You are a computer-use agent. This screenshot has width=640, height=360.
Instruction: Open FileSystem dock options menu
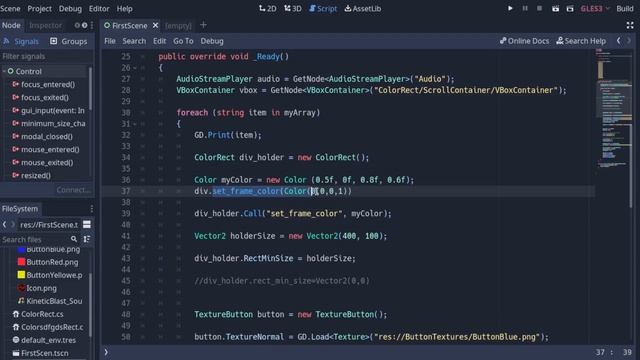pyautogui.click(x=92, y=209)
